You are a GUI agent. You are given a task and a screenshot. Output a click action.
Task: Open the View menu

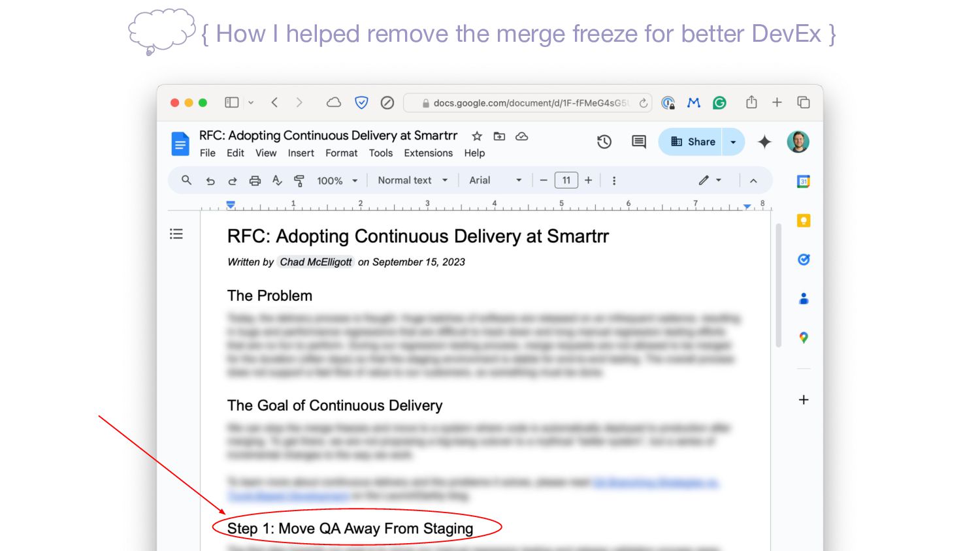[x=266, y=153]
